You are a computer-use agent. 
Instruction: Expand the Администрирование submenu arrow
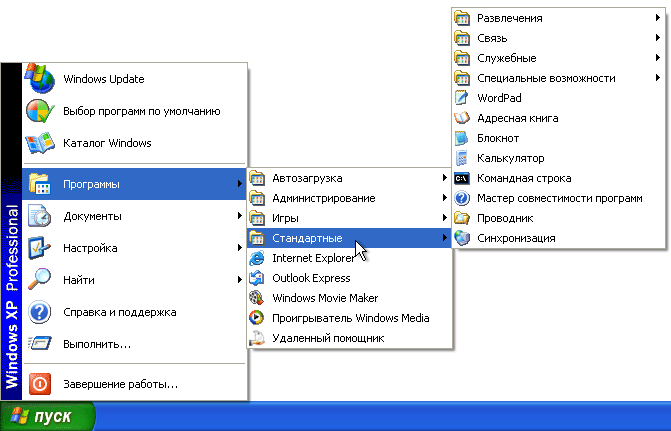[443, 198]
